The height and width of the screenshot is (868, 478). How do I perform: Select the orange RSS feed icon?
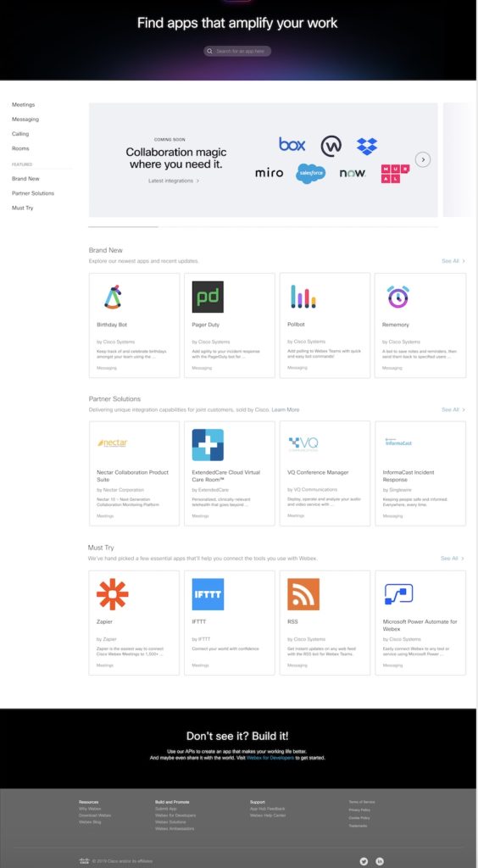tap(303, 594)
